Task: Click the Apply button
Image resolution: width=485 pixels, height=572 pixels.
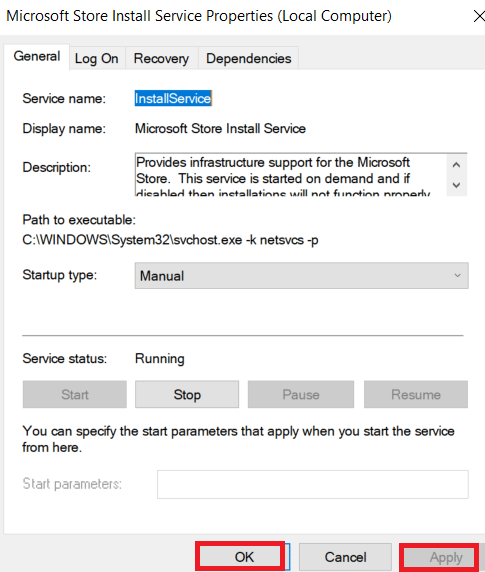Action: [439, 557]
